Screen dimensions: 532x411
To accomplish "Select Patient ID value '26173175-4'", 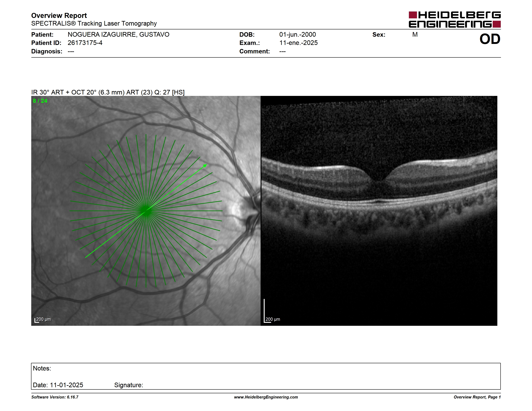I will coord(85,43).
